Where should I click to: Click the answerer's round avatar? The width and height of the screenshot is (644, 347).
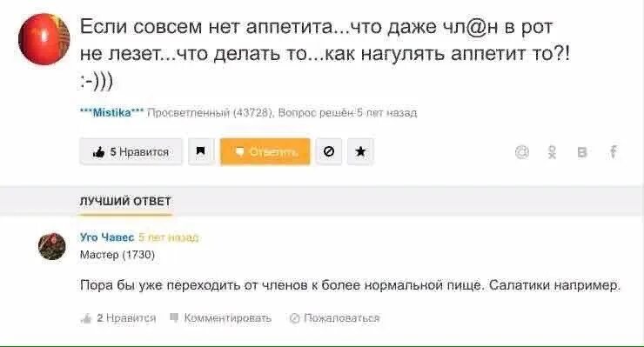click(x=52, y=246)
